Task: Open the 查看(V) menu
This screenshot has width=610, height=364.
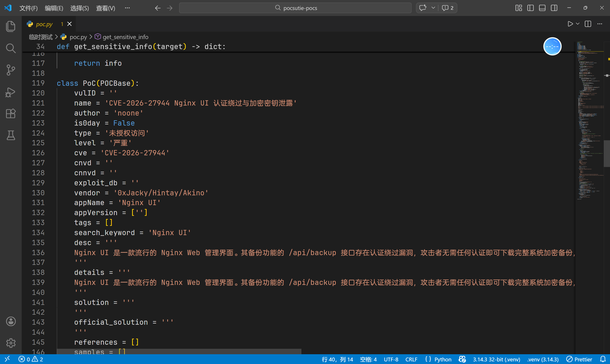Action: point(106,8)
